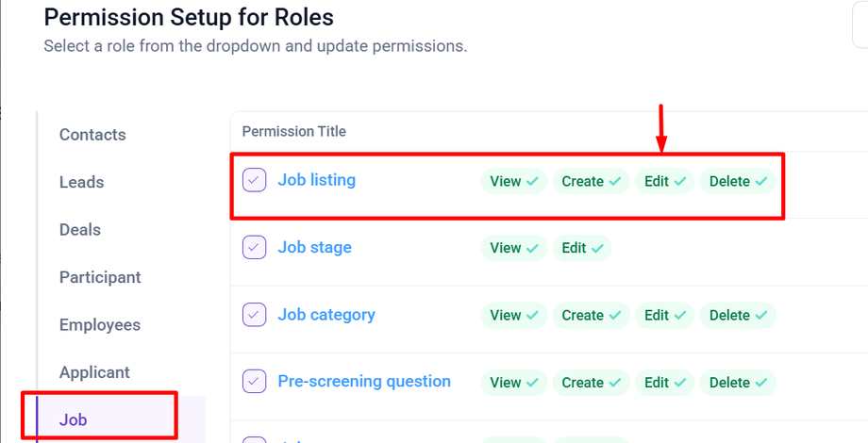Viewport: 868px width, 443px height.
Task: Toggle Job stage Edit permission
Action: click(581, 248)
